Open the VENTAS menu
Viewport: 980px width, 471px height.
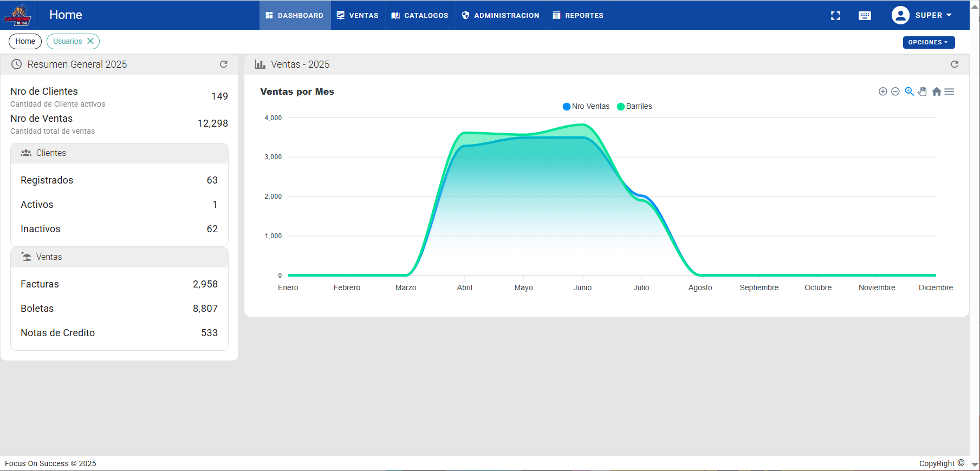(x=358, y=15)
